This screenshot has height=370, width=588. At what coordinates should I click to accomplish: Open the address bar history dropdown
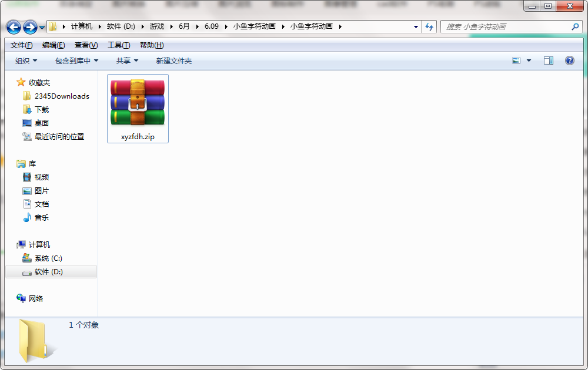416,26
